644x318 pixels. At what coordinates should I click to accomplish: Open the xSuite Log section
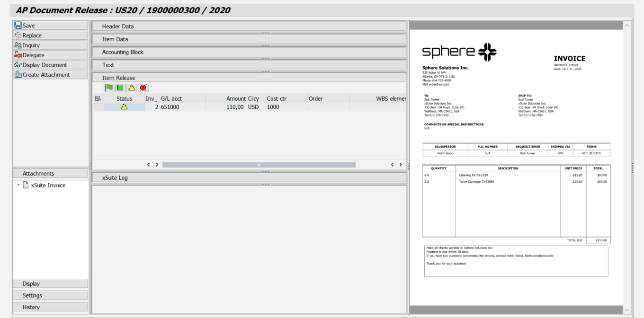(249, 178)
